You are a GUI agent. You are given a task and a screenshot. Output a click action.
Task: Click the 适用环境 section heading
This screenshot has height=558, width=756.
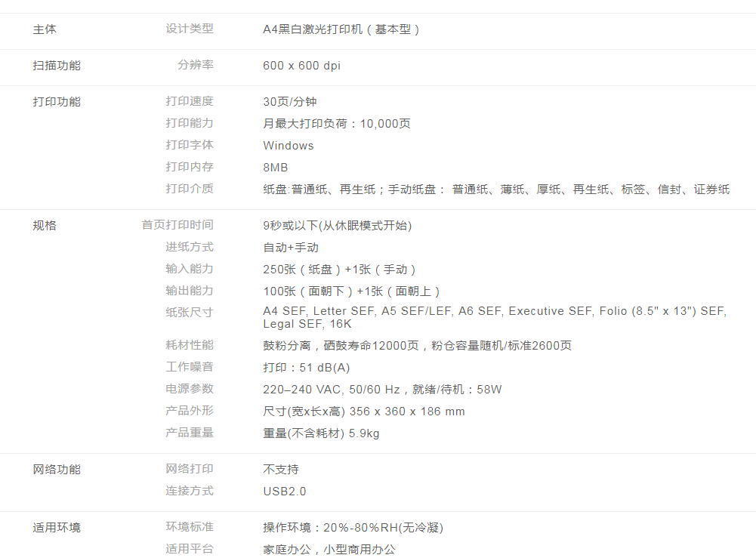57,528
